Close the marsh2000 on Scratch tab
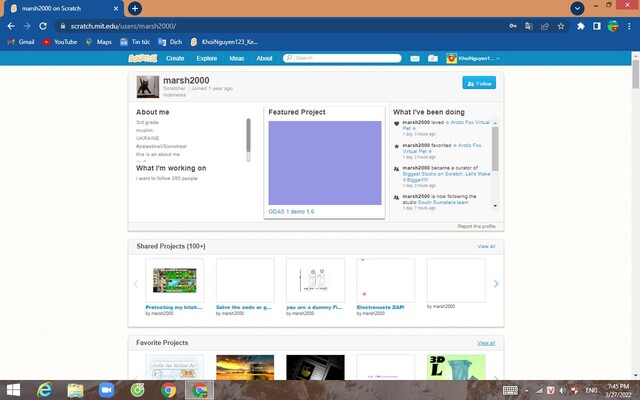640x400 pixels. coord(116,8)
